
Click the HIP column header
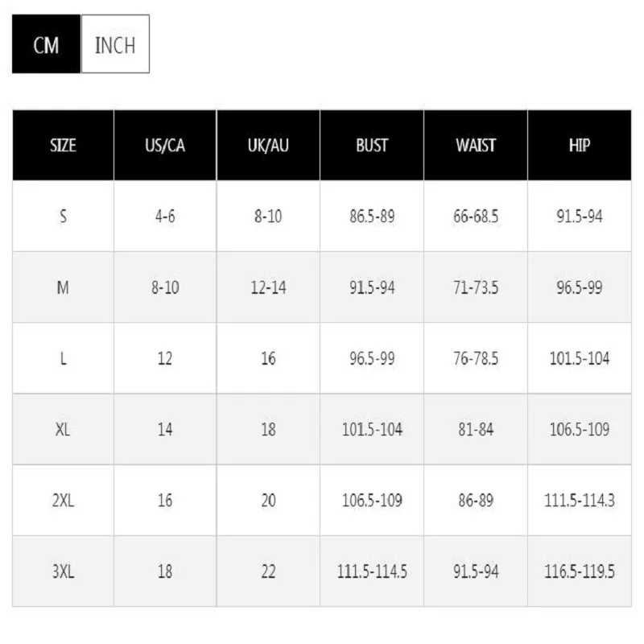point(580,146)
